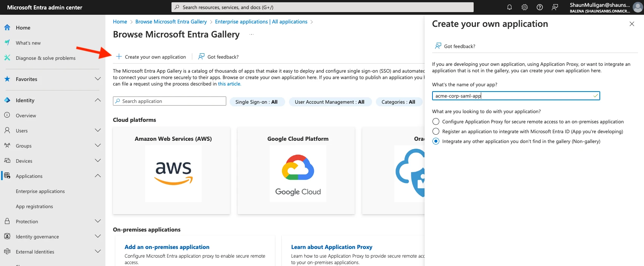
Task: Expand the Users section chevron
Action: [x=98, y=131]
